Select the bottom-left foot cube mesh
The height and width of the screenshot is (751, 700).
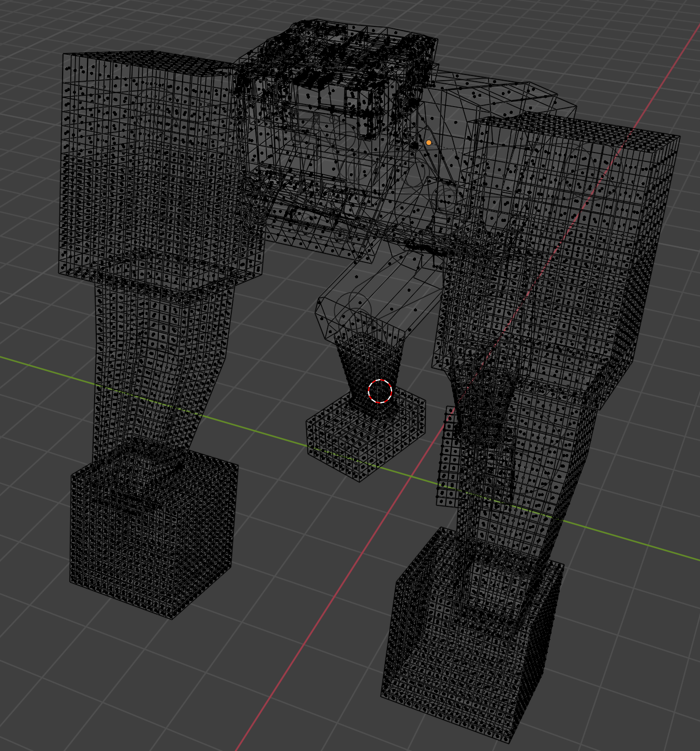coord(153,538)
